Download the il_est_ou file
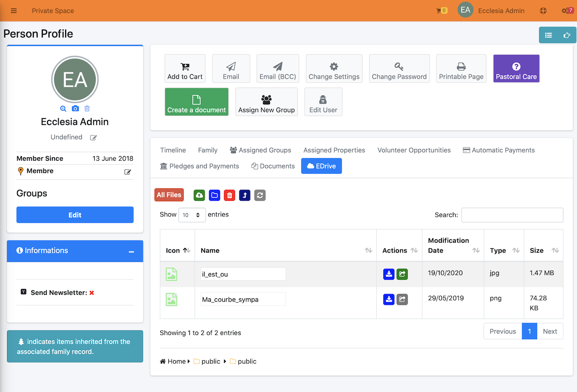Image resolution: width=577 pixels, height=392 pixels. (389, 274)
